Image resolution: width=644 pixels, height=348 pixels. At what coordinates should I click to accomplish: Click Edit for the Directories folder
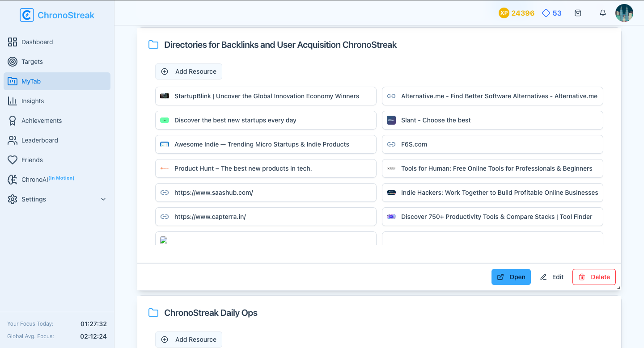pos(552,277)
